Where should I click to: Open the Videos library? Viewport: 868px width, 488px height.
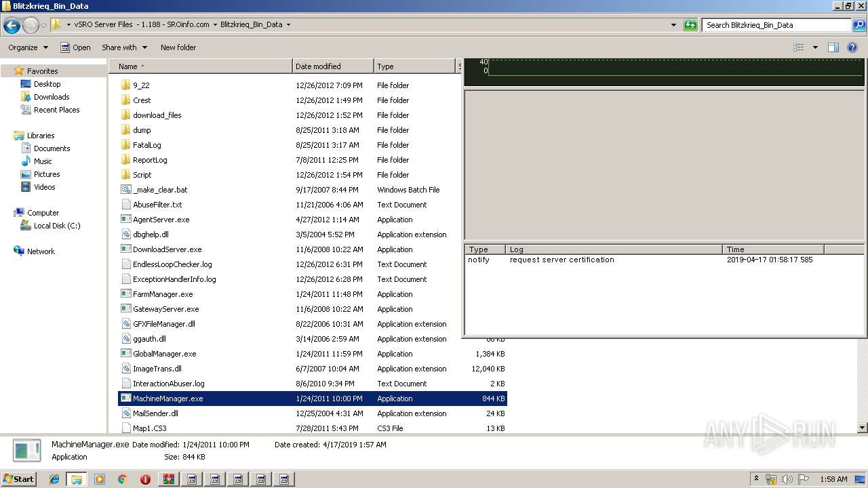[44, 187]
